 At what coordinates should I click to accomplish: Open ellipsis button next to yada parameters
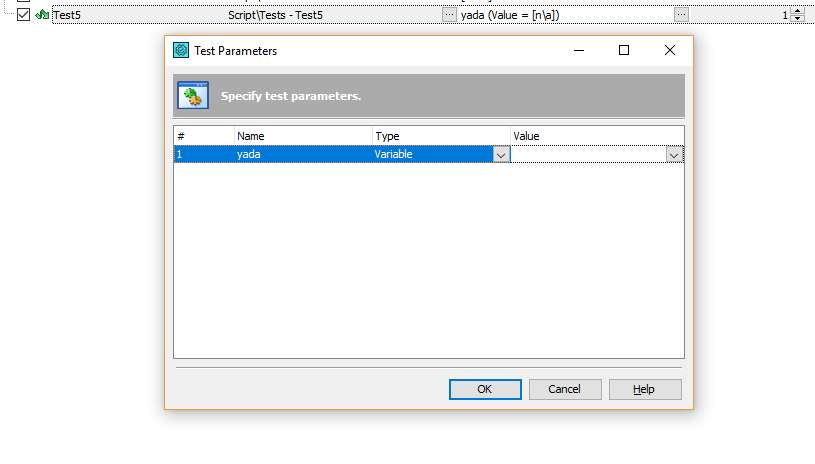click(x=681, y=15)
